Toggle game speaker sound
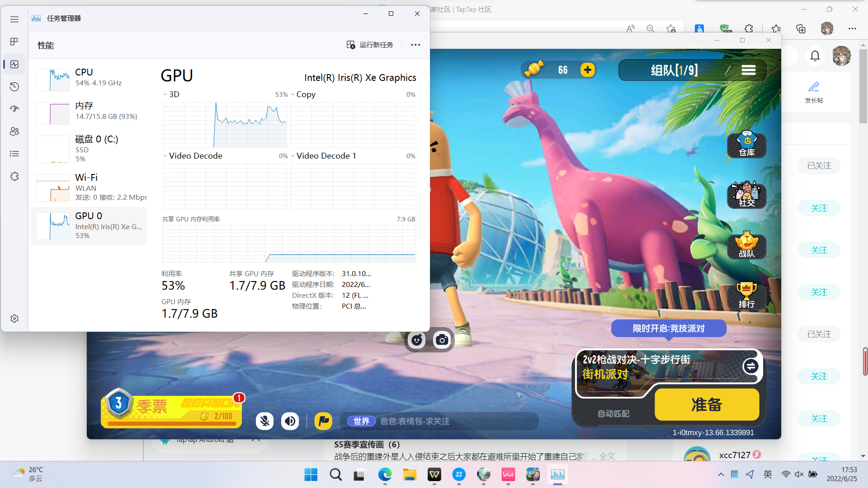 click(x=290, y=421)
